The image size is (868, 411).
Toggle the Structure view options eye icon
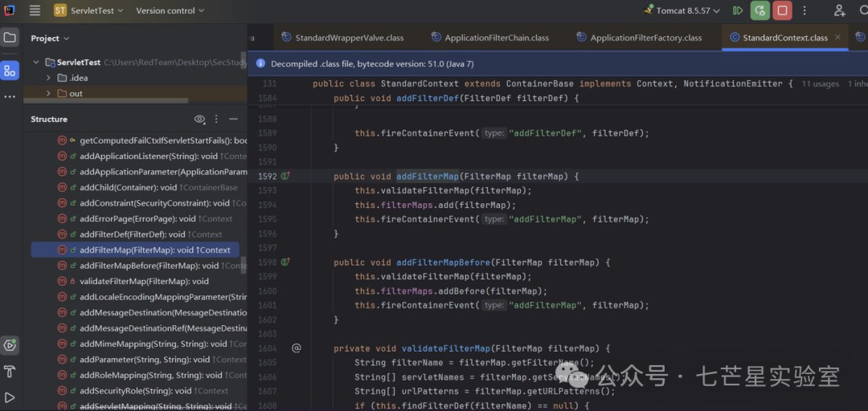click(x=200, y=119)
